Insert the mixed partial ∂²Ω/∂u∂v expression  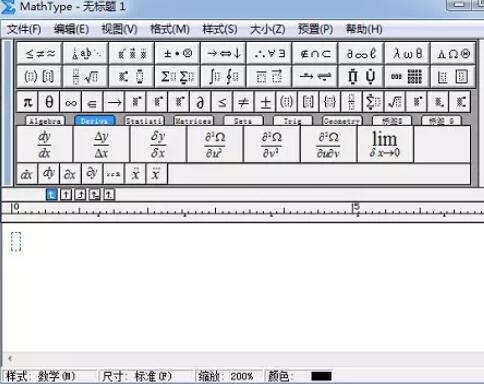point(329,144)
